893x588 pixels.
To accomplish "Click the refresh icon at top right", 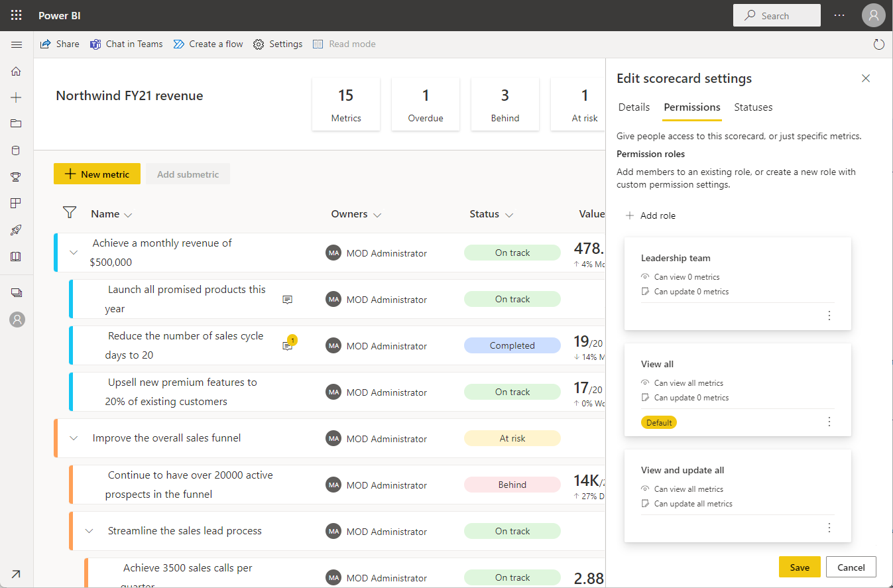I will point(879,44).
